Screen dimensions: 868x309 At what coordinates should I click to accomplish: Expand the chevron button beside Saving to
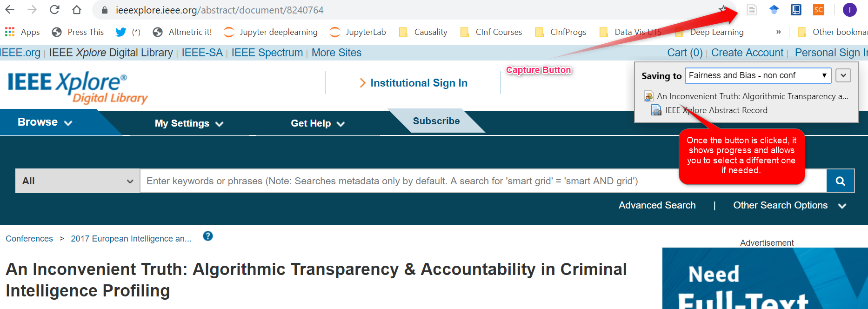point(843,75)
